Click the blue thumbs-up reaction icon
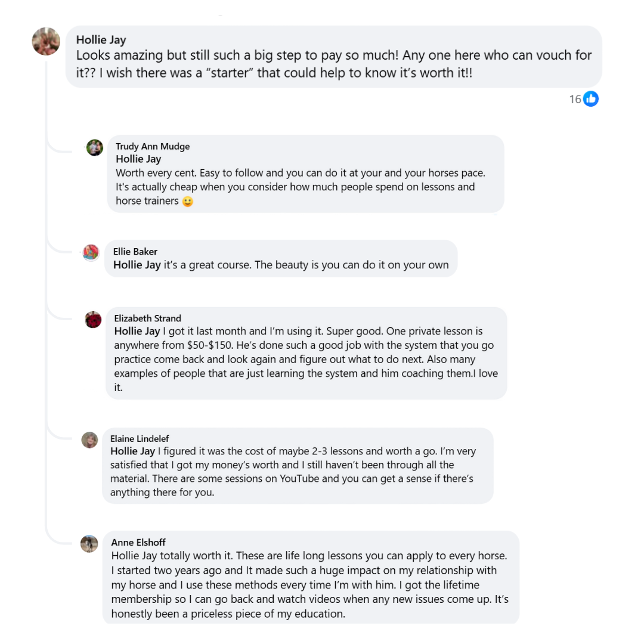644x644 pixels. pyautogui.click(x=591, y=99)
